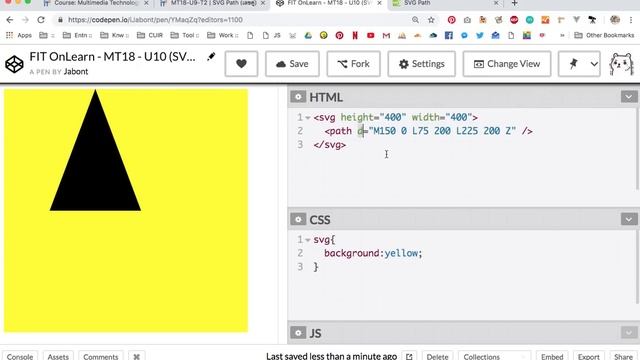Go back in browser history
Image resolution: width=640 pixels, height=360 pixels.
coord(10,20)
